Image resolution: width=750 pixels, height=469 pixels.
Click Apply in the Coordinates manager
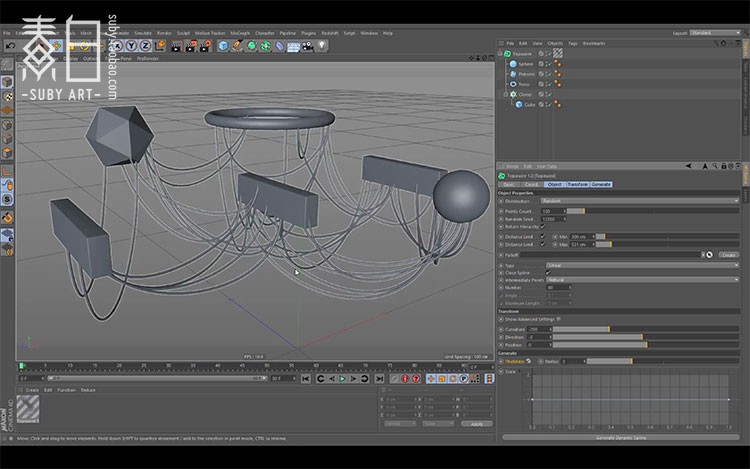(476, 424)
